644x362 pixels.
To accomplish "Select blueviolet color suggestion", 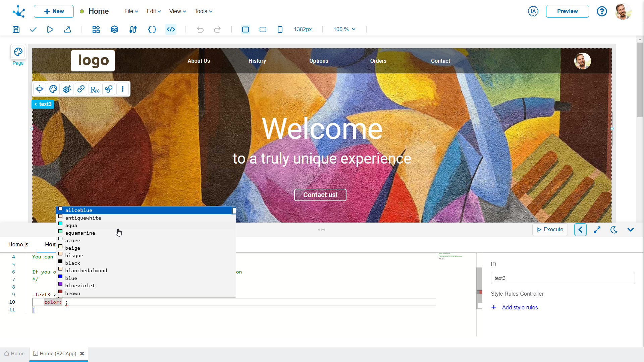I will pos(80,286).
